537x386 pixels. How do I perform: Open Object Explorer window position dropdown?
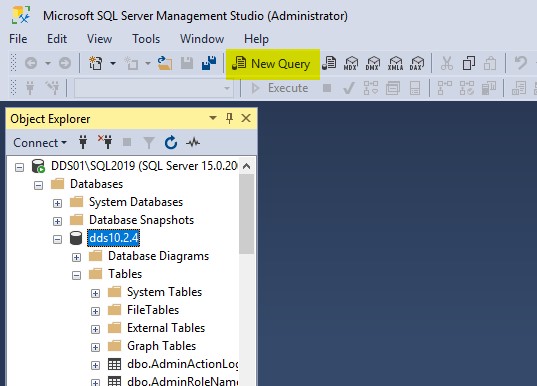pos(213,118)
